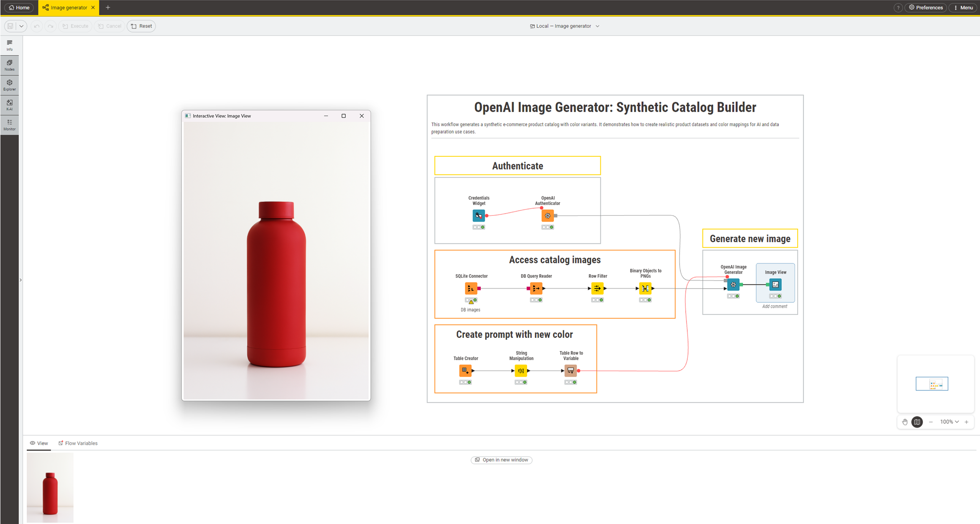Open the K-AI assistant panel
This screenshot has height=524, width=980.
click(x=9, y=105)
